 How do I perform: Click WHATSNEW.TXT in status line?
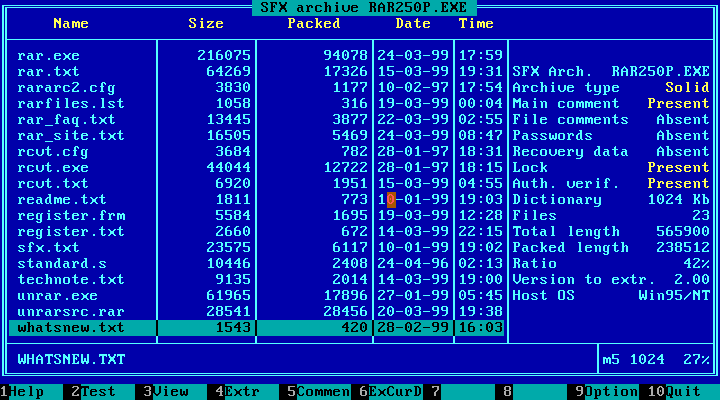pos(71,360)
